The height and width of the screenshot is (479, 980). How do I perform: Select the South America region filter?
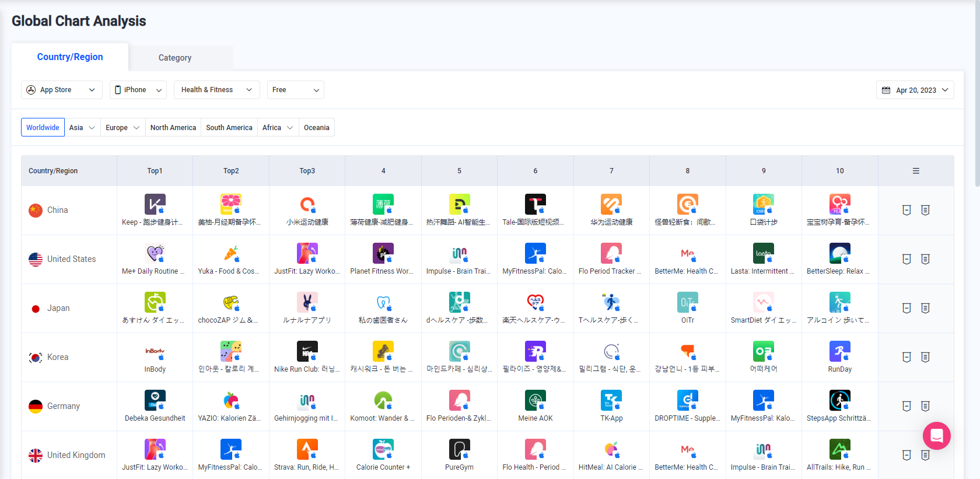point(229,128)
